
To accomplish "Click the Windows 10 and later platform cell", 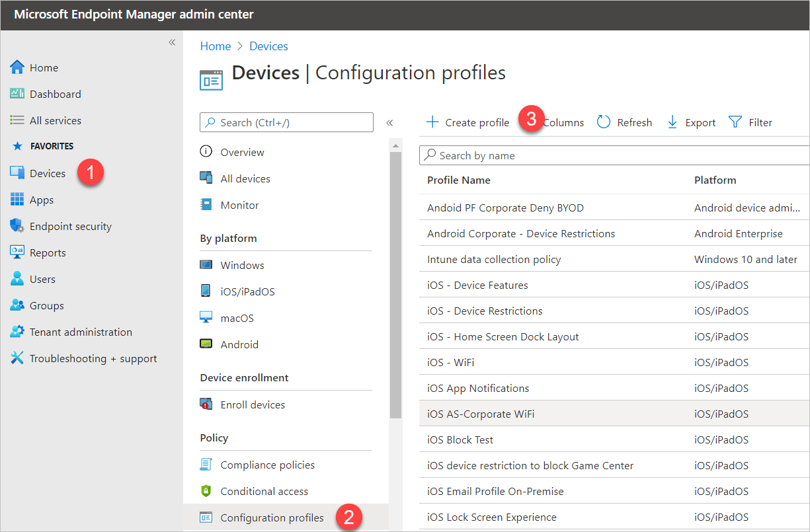I will (746, 259).
